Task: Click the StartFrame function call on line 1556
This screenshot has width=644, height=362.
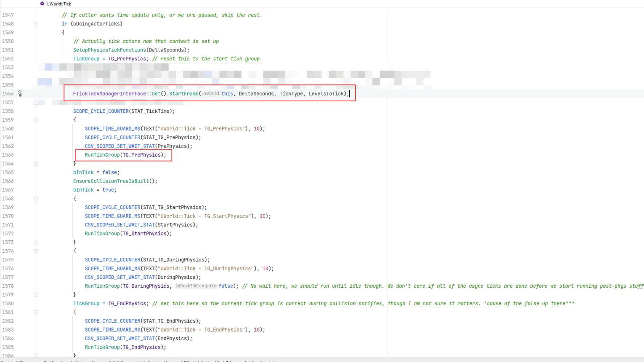Action: coord(185,94)
